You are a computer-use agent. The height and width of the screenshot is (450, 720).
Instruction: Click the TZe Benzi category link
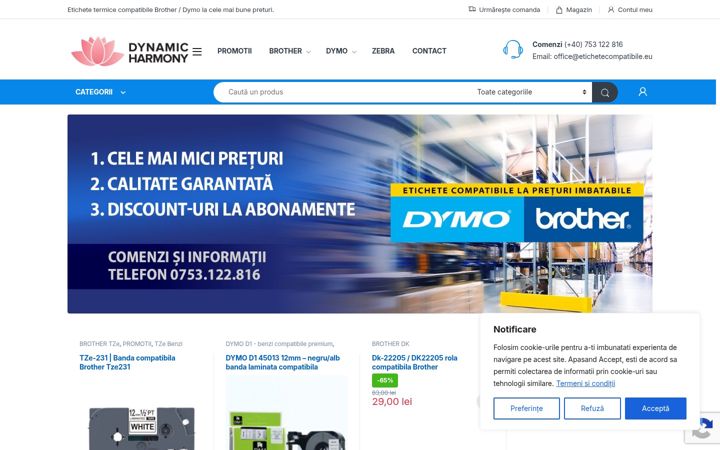tap(168, 343)
